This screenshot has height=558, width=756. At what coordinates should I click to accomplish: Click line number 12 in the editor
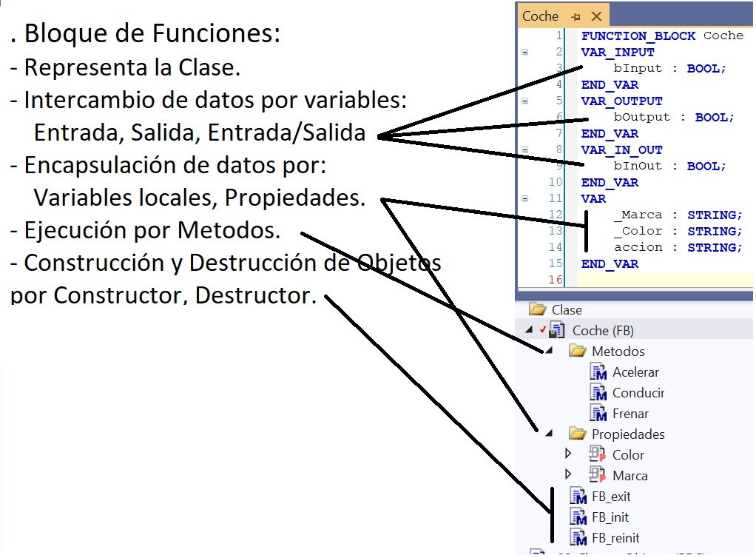point(556,215)
